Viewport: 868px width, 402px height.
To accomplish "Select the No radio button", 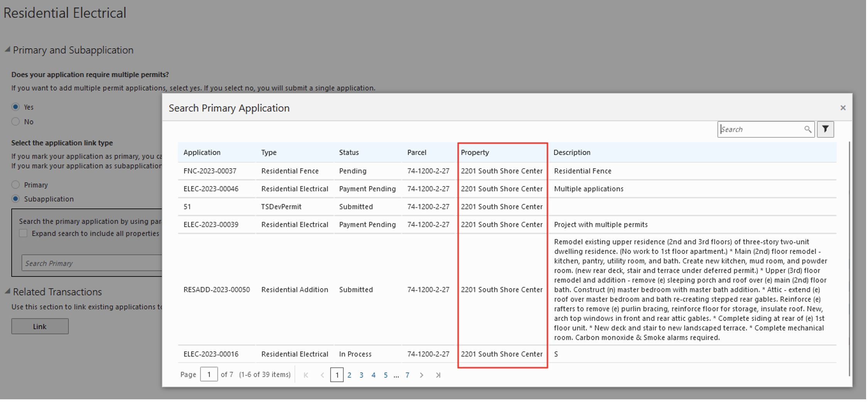I will coord(15,122).
